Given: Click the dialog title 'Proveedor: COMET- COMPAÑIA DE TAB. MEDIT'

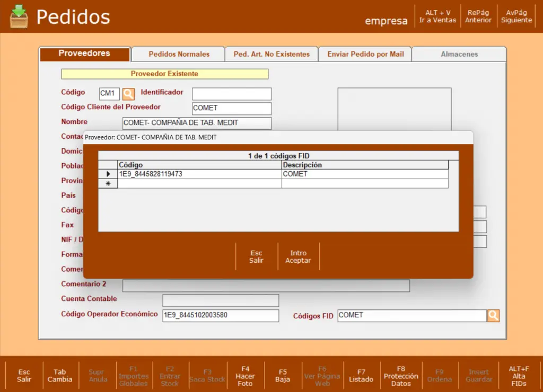Looking at the screenshot, I should [151, 137].
